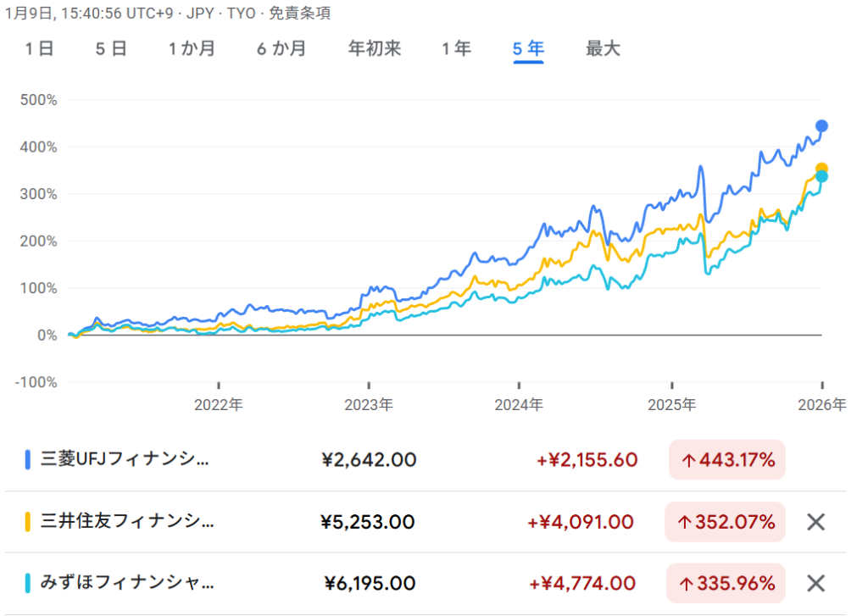Remove みずほ comparison with X icon
Viewport: 868px width, 616px height.
(x=815, y=583)
